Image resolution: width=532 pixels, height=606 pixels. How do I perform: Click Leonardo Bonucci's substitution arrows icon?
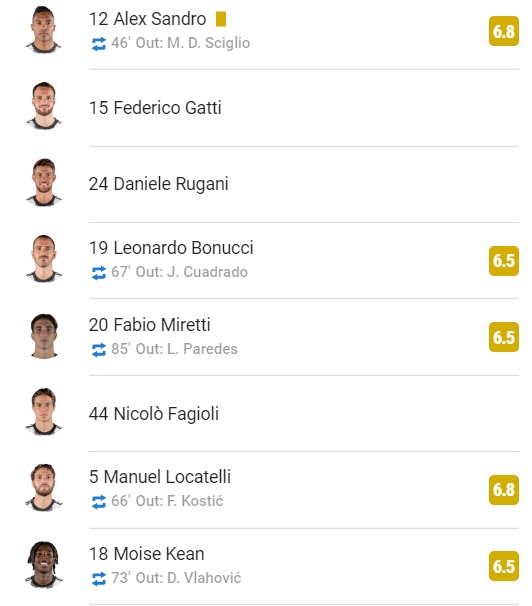point(99,273)
